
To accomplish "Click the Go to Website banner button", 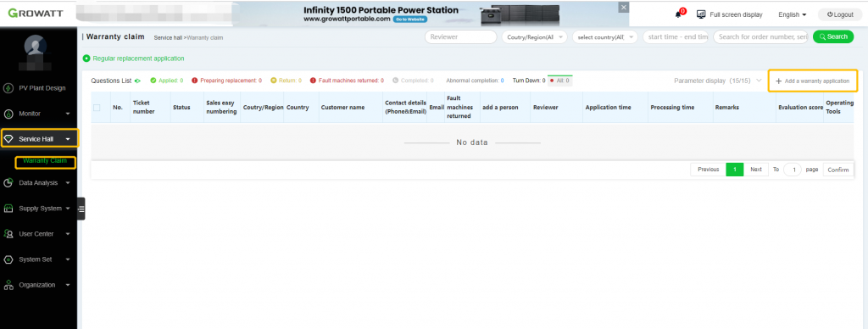I will 409,19.
